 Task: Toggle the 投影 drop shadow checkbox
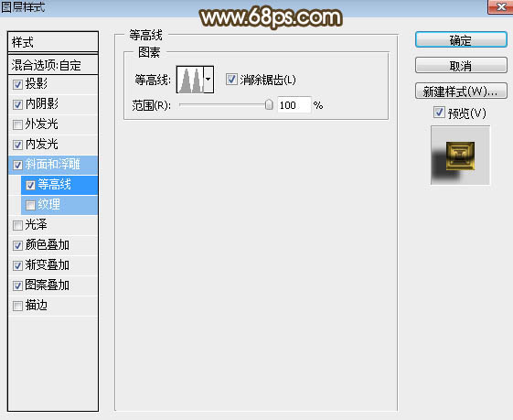click(17, 85)
